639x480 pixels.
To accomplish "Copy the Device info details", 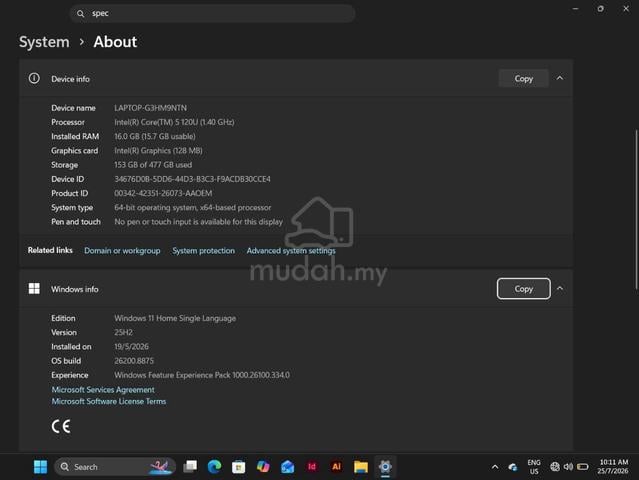I will point(523,78).
